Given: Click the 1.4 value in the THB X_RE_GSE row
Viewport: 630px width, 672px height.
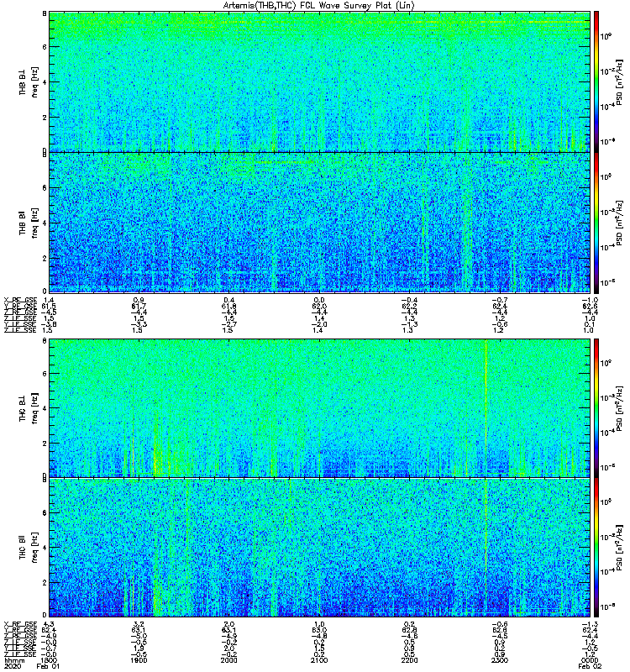Looking at the screenshot, I should pyautogui.click(x=48, y=300).
